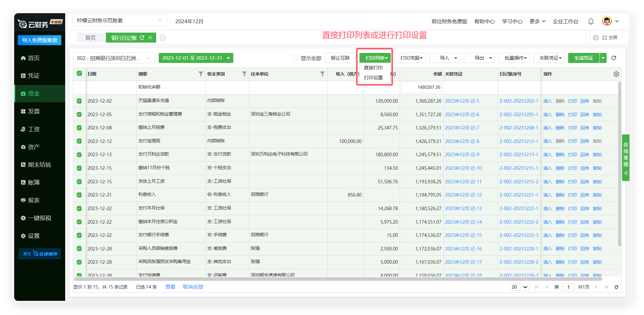Uncheck the 2023-12-02 row checkbox

(x=79, y=101)
